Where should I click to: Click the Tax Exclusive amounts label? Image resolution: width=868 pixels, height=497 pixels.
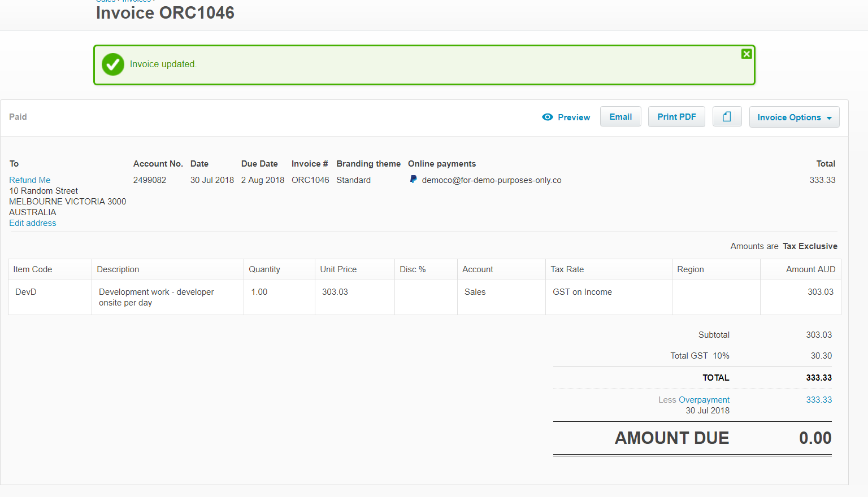click(809, 246)
